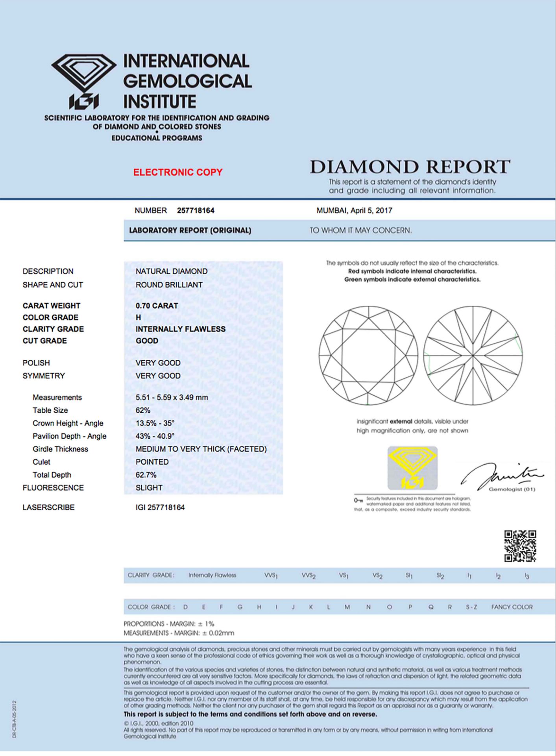Click the QR code
The height and width of the screenshot is (756, 556).
point(520,546)
